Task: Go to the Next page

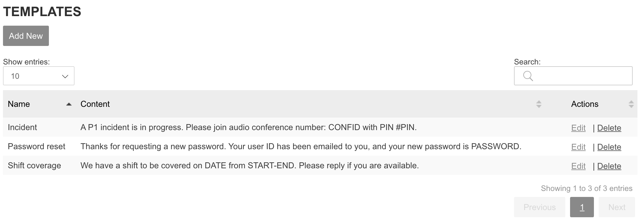Action: 617,207
